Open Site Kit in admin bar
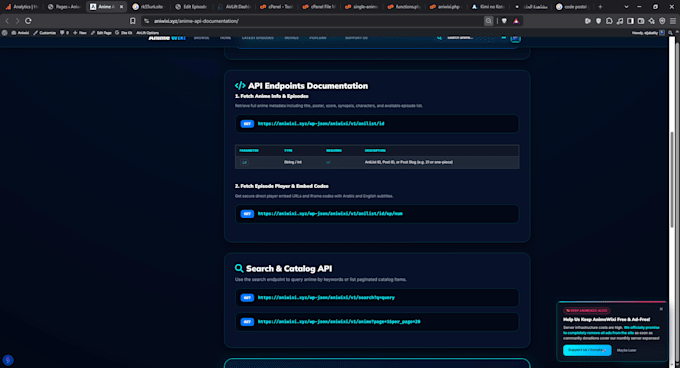 [x=124, y=33]
